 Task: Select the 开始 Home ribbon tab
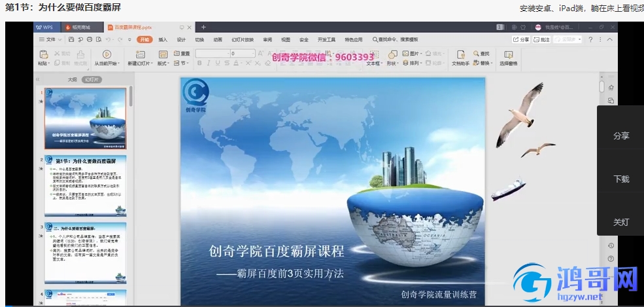pos(144,39)
